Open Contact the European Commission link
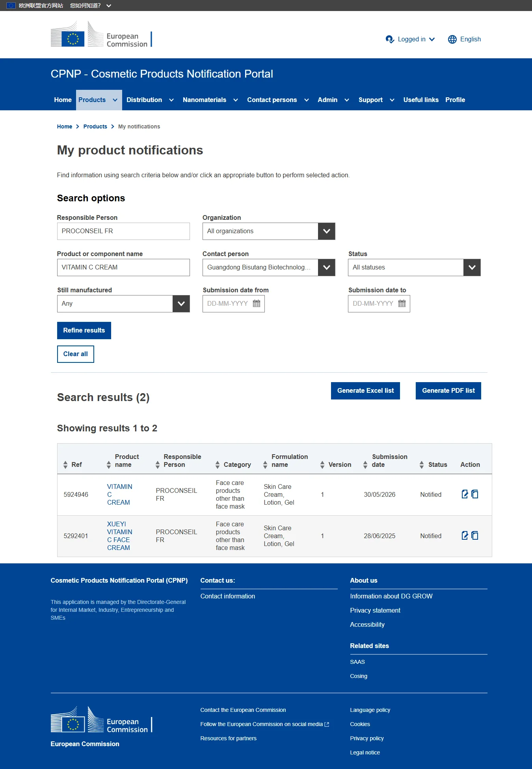The height and width of the screenshot is (769, 532). coord(243,710)
